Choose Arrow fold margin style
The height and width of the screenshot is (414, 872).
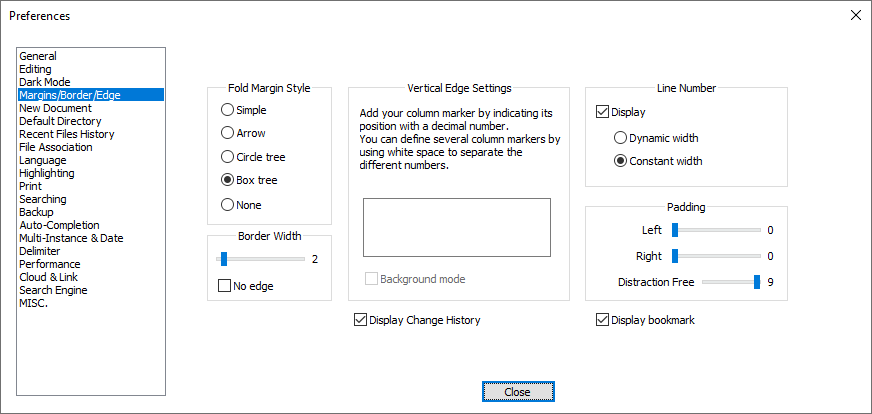point(228,133)
